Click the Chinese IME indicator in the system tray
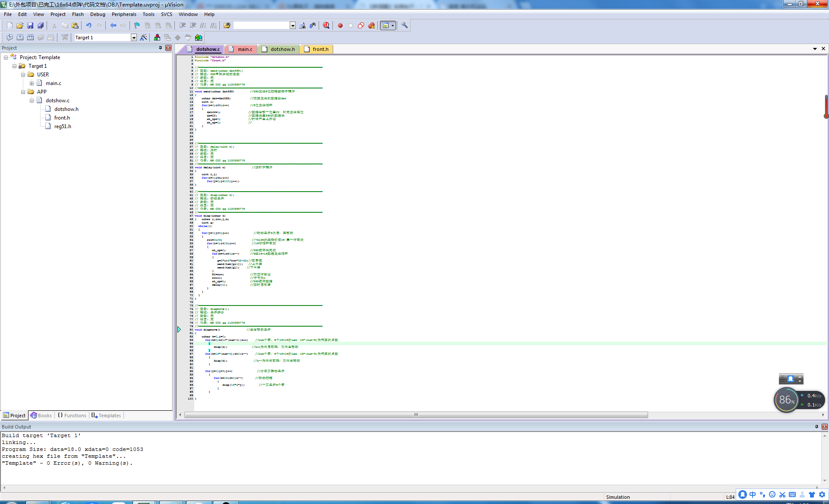 click(753, 495)
